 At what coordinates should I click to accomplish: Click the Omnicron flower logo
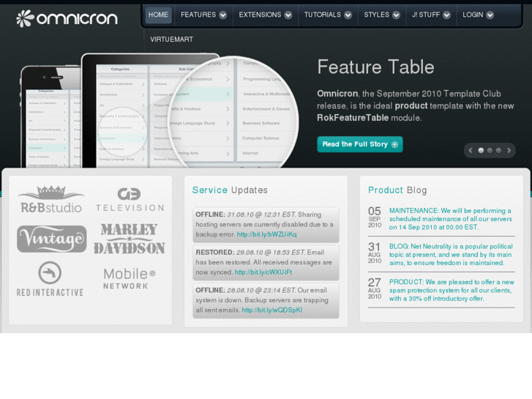tap(25, 18)
